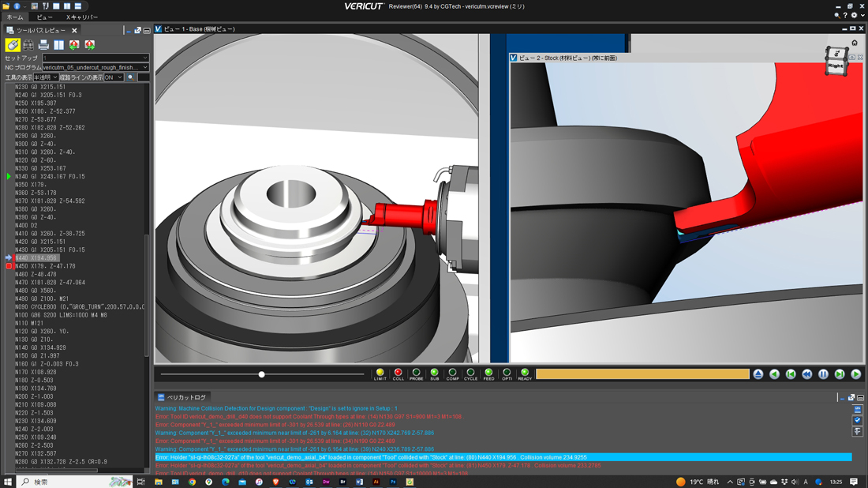
Task: Click the taskbar 検索 search box
Action: 75,482
